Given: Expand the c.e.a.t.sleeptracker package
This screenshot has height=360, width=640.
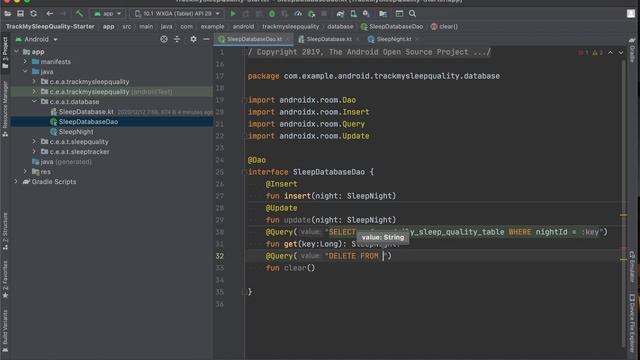Looking at the screenshot, I should coord(34,151).
